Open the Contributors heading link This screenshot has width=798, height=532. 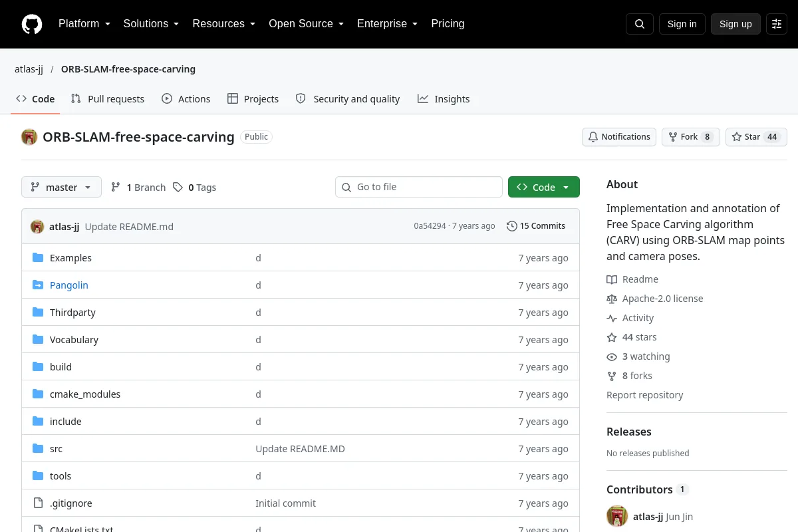pos(647,489)
